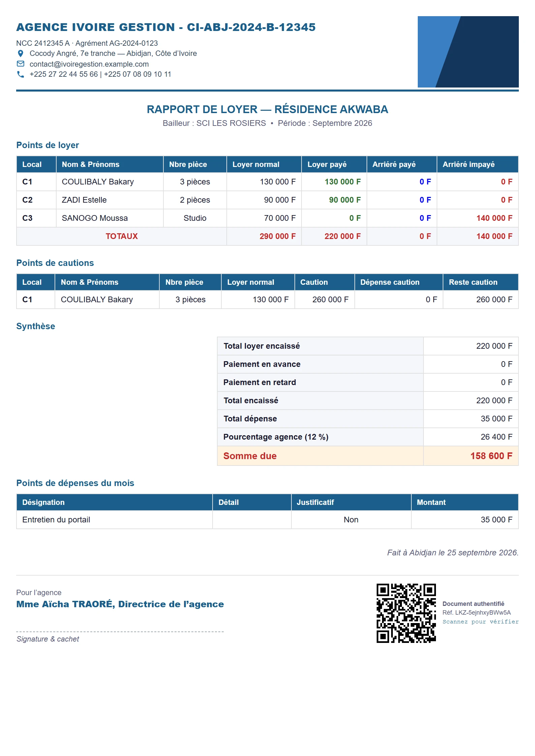Click the 'Signature & cachet' caption
The height and width of the screenshot is (756, 535).
48,639
